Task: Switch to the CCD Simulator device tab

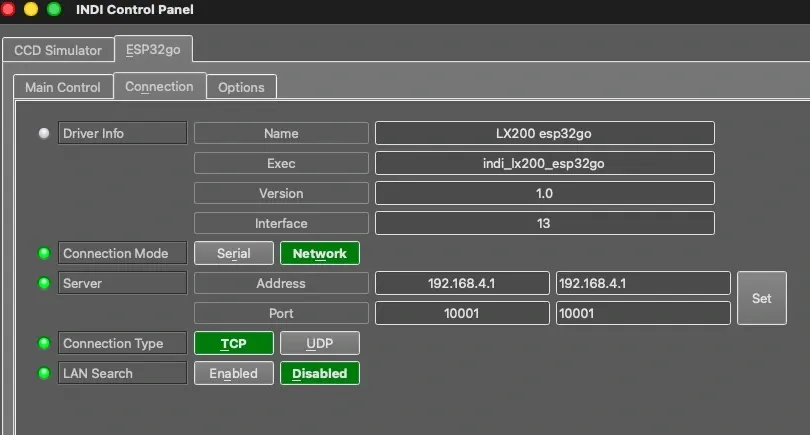Action: coord(58,50)
